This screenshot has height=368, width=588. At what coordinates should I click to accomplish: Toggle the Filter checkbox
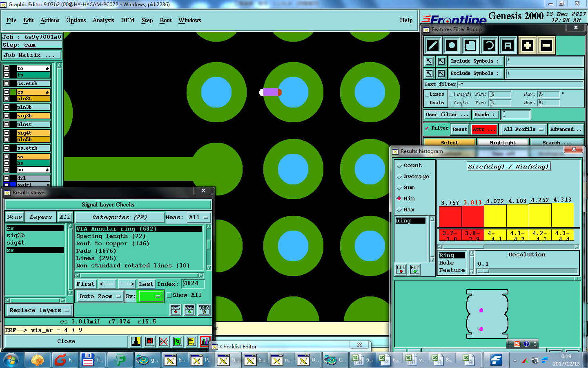pyautogui.click(x=427, y=128)
